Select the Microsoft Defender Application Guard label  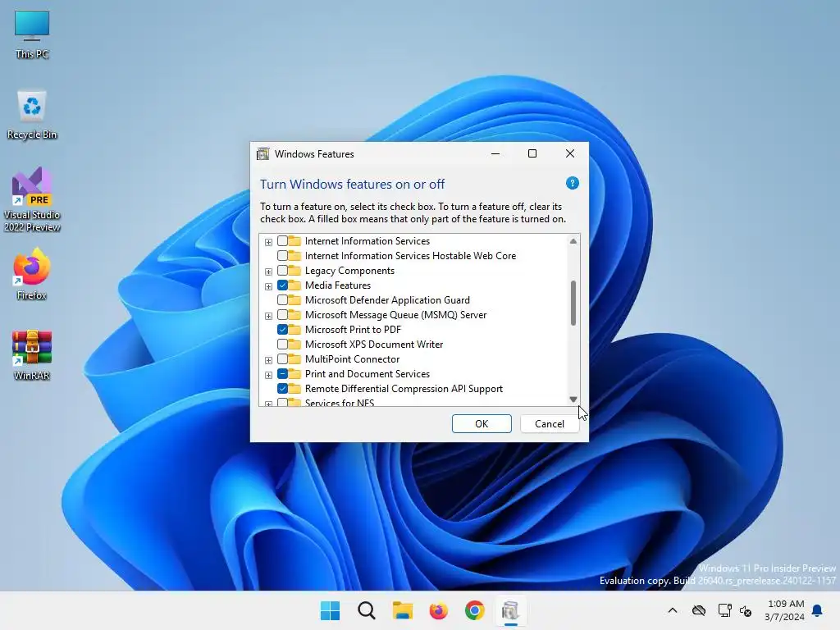pyautogui.click(x=387, y=300)
